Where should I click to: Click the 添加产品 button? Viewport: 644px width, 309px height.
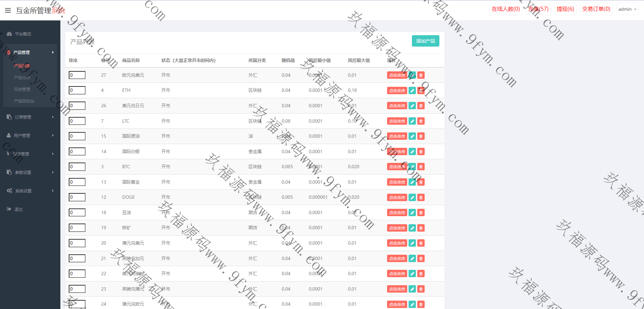tap(425, 41)
